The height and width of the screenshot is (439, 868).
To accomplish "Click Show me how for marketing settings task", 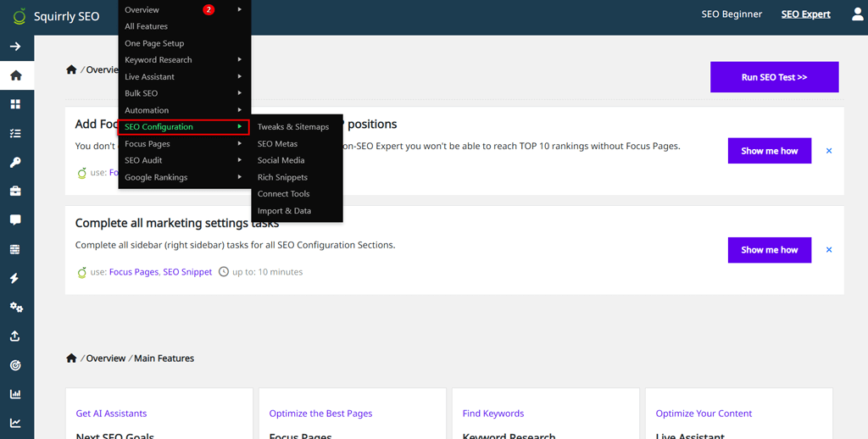I will (770, 250).
